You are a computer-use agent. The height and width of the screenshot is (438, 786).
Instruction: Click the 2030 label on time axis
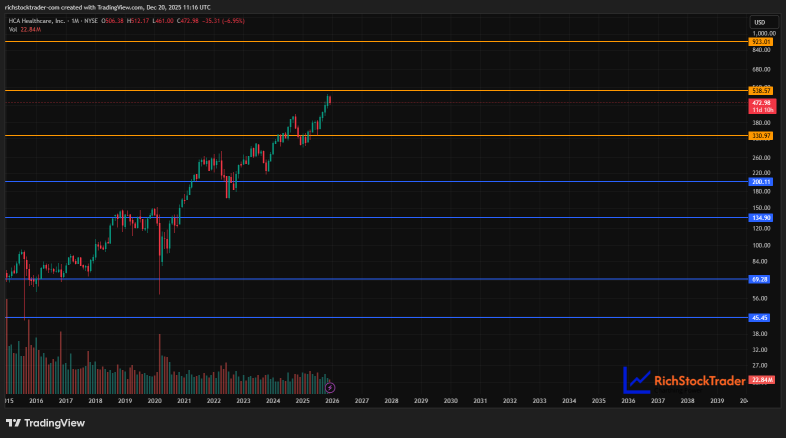pos(451,401)
